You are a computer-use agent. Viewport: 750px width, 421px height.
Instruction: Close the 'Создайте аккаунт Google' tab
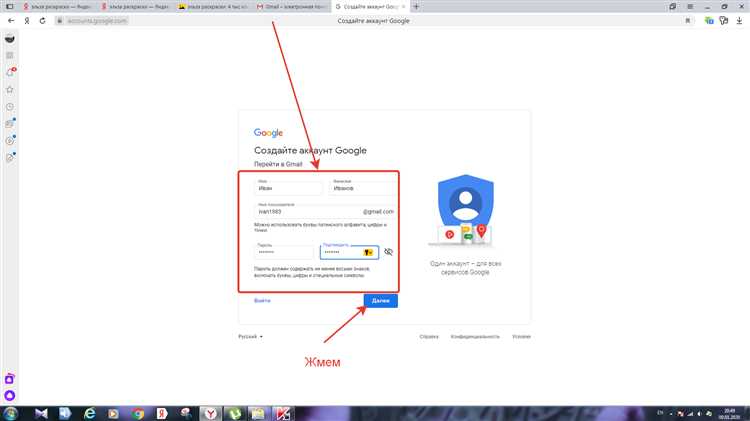click(x=403, y=7)
